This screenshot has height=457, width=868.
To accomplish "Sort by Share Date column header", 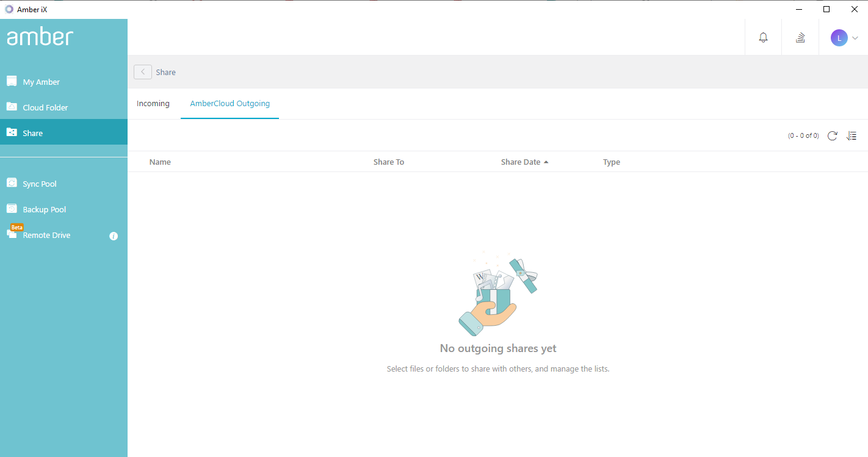I will click(521, 162).
